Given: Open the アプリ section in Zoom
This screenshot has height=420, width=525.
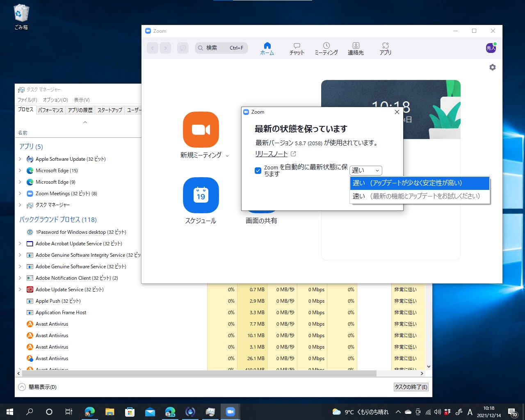Looking at the screenshot, I should coord(385,48).
